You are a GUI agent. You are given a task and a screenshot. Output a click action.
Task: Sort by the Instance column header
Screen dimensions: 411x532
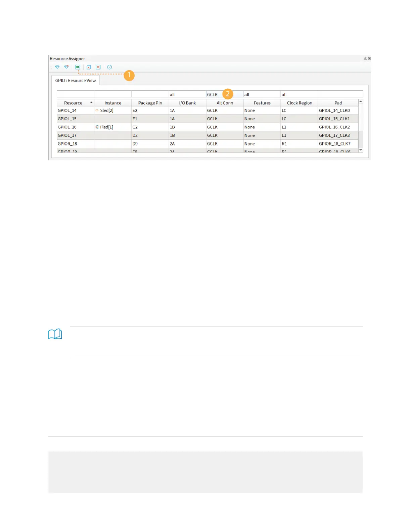[113, 103]
